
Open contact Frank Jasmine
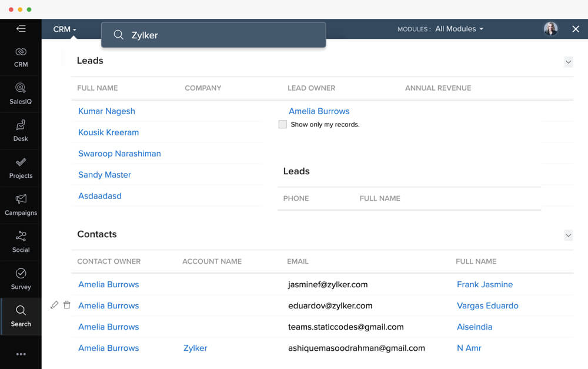(485, 284)
